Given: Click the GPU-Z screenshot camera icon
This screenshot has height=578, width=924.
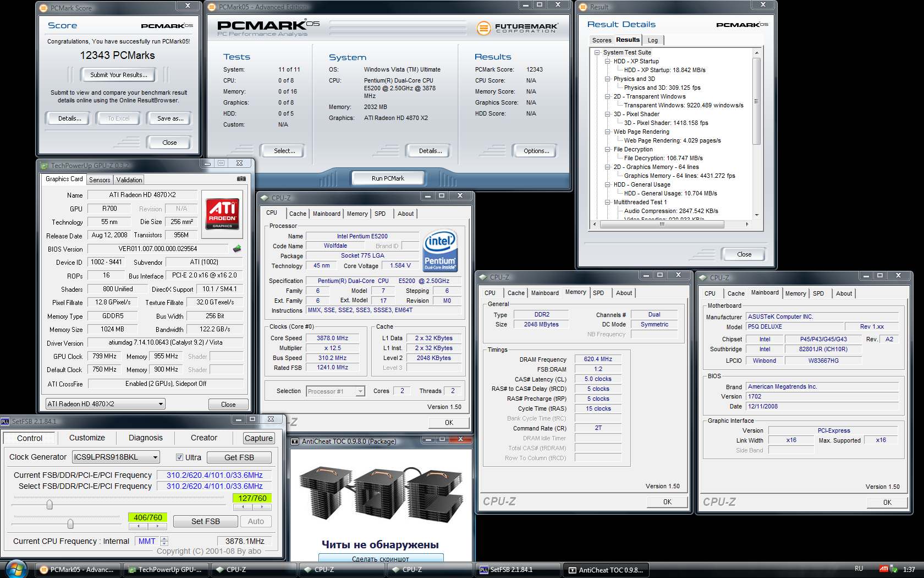Looking at the screenshot, I should tap(241, 179).
